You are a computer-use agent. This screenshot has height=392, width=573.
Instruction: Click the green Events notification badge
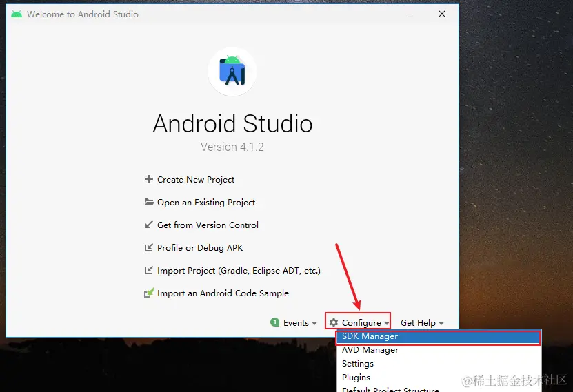coord(275,322)
